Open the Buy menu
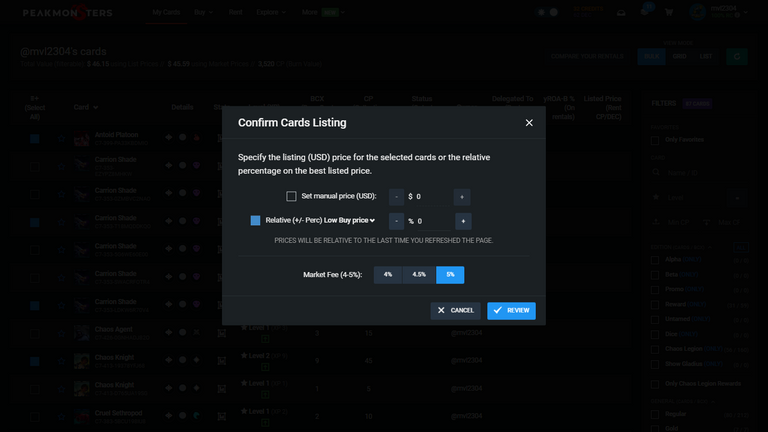768x432 pixels. (203, 12)
